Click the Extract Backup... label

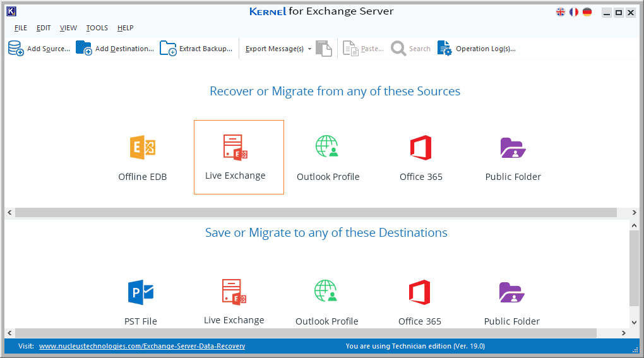206,49
